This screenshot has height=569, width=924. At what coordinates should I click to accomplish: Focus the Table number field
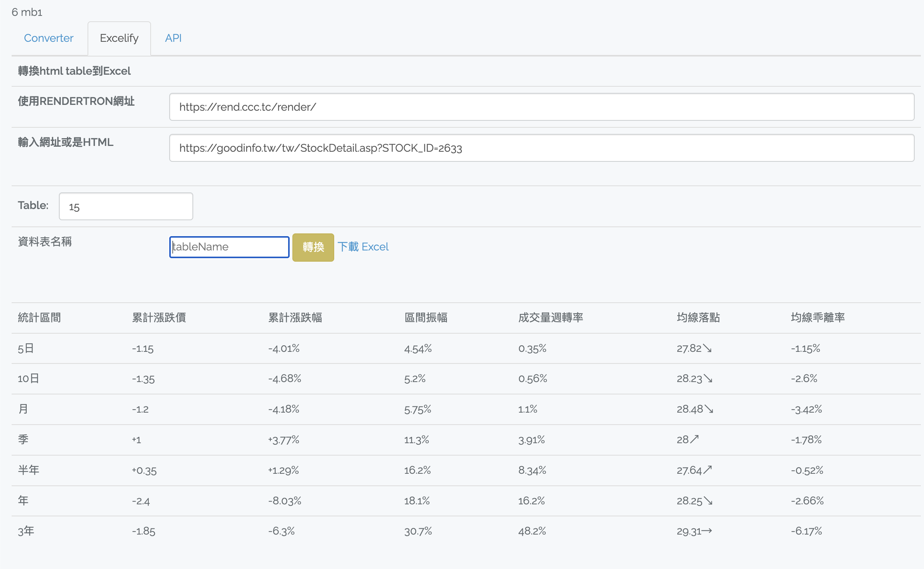tap(126, 207)
